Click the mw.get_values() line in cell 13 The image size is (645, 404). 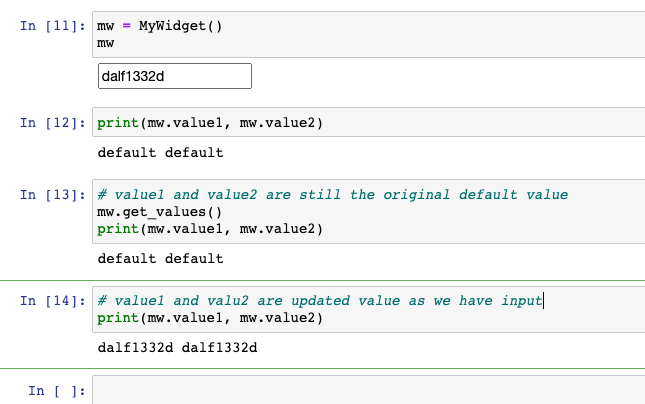pyautogui.click(x=159, y=212)
